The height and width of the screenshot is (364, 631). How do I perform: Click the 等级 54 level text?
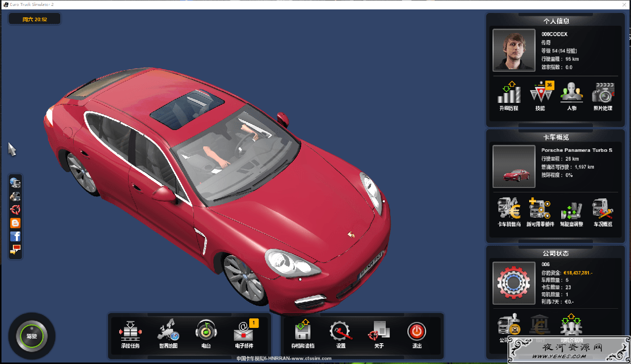559,51
